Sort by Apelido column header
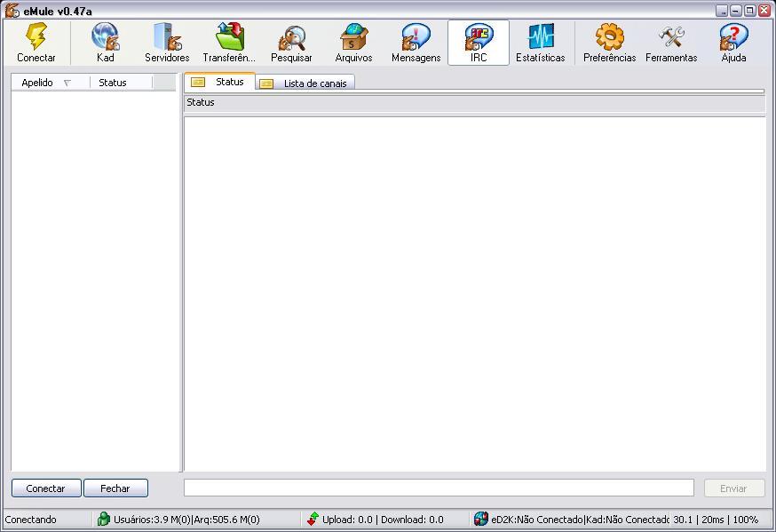 [x=51, y=83]
